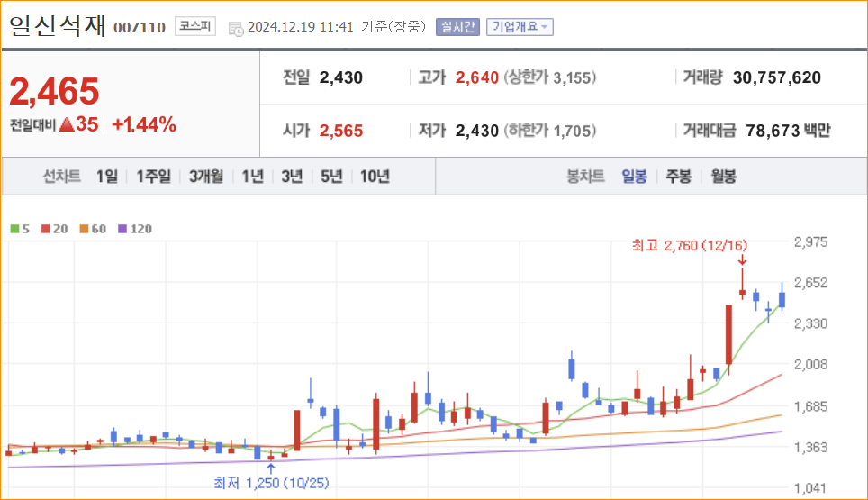Image resolution: width=868 pixels, height=500 pixels.
Task: Click the 고가 value 2,640
Action: coord(477,77)
